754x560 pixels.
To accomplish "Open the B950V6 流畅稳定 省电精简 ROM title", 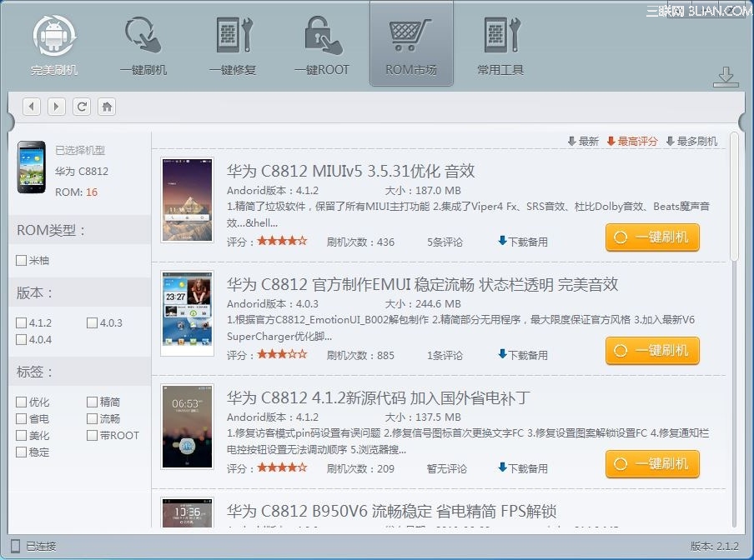I will 391,511.
